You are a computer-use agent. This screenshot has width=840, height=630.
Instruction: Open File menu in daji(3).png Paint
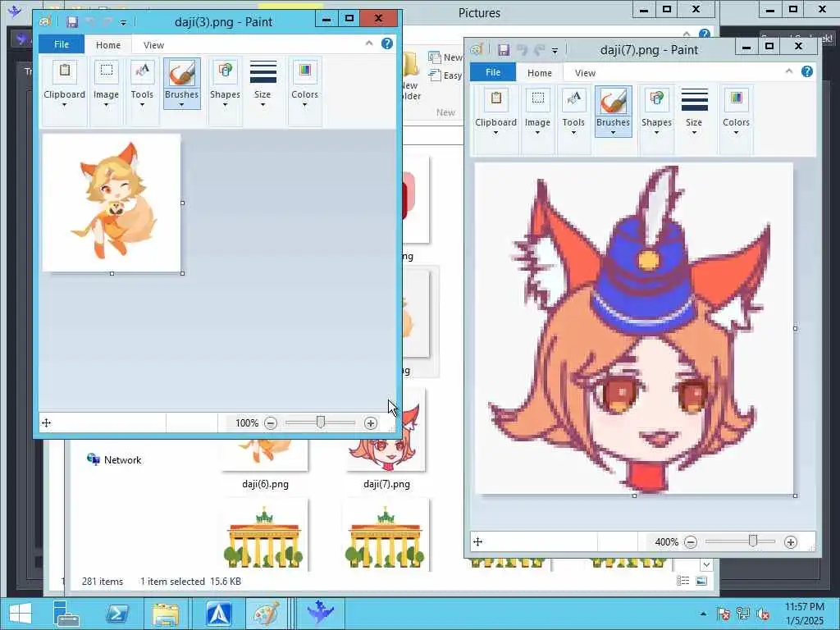(x=62, y=44)
